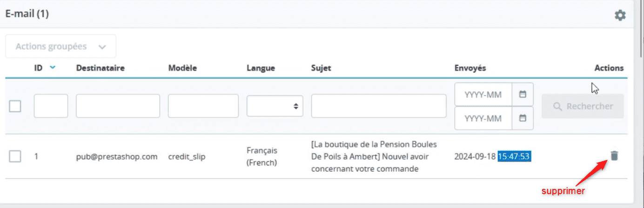644x208 pixels.
Task: Tick the select-all checkbox in filter row
Action: [15, 106]
